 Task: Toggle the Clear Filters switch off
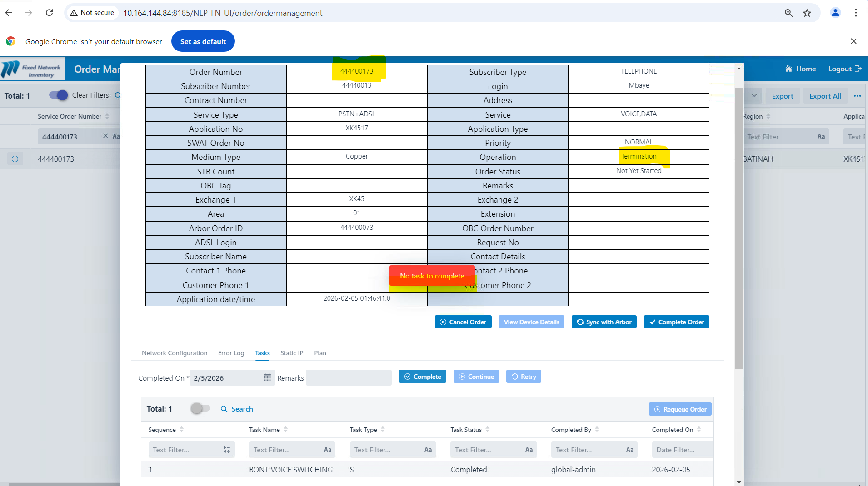coord(58,95)
